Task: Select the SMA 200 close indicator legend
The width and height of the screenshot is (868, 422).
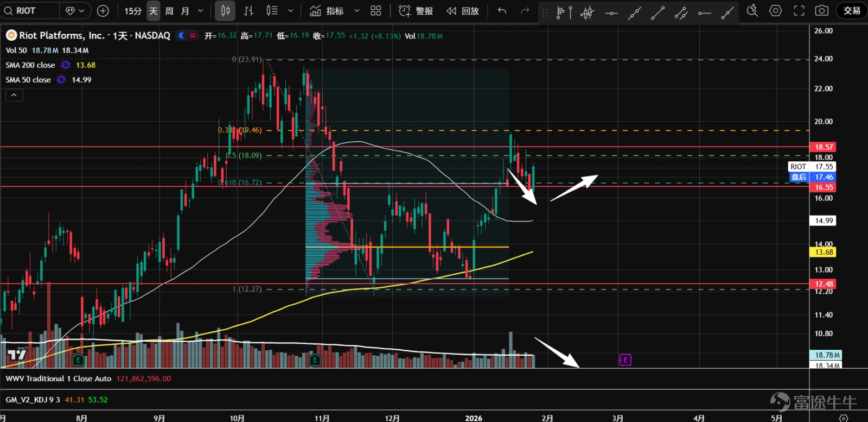Action: pos(30,65)
